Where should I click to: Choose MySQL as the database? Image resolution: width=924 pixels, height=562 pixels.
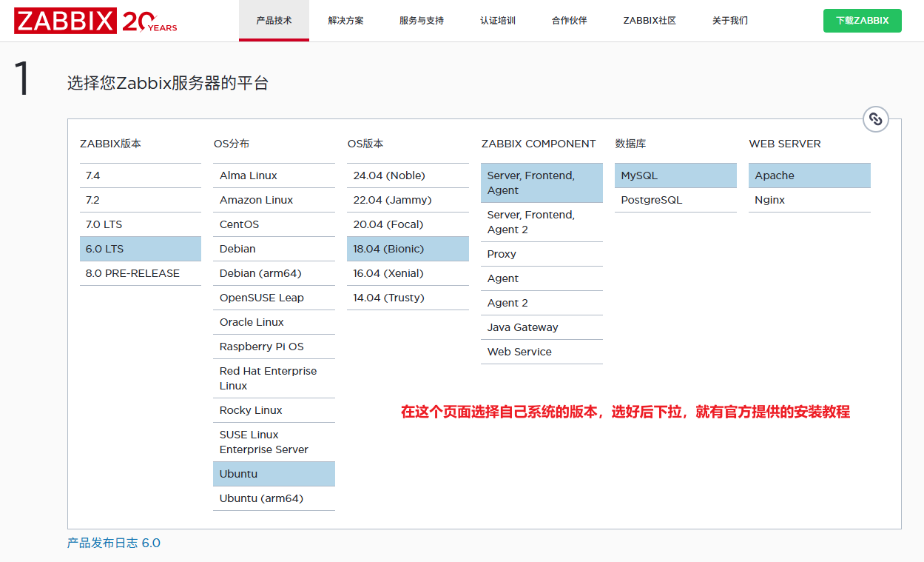pyautogui.click(x=675, y=175)
